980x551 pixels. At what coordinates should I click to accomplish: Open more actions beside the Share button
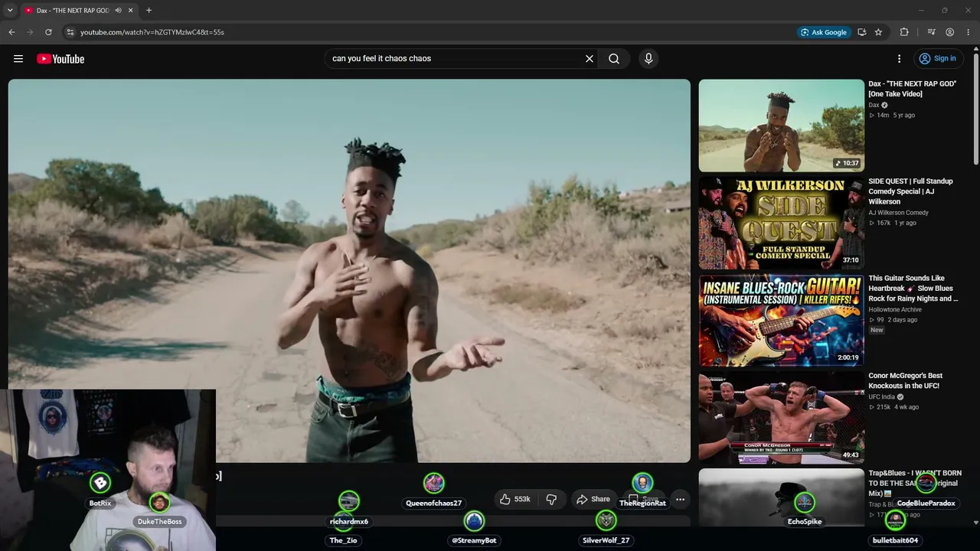tap(680, 499)
